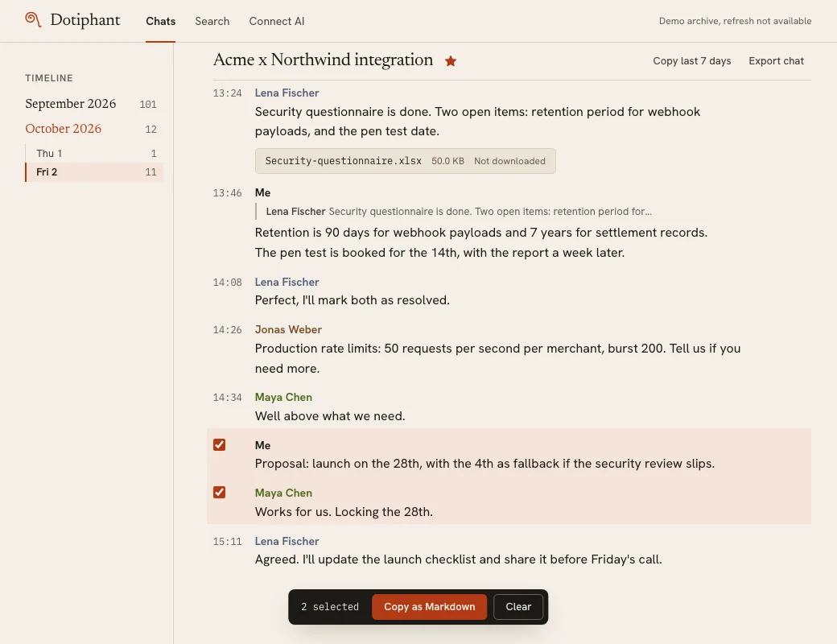Click the 14:34 timestamp
Viewport: 837px width, 644px height.
pos(228,398)
